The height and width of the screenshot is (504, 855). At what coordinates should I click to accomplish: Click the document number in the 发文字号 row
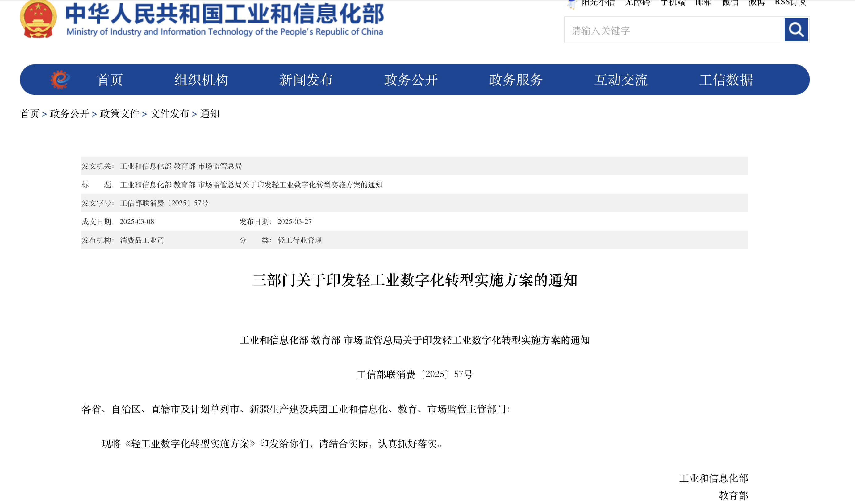pyautogui.click(x=164, y=203)
